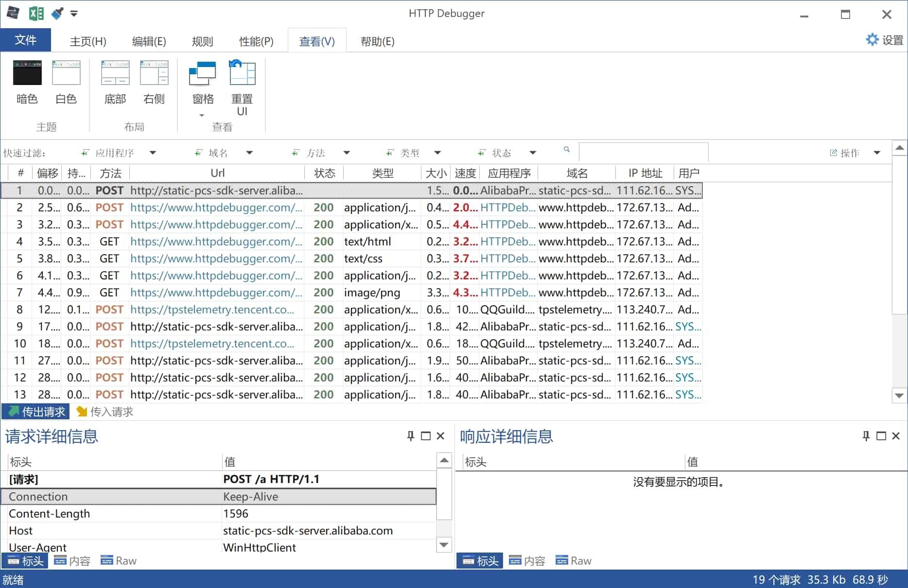Expand the 方法 filter dropdown

point(347,152)
